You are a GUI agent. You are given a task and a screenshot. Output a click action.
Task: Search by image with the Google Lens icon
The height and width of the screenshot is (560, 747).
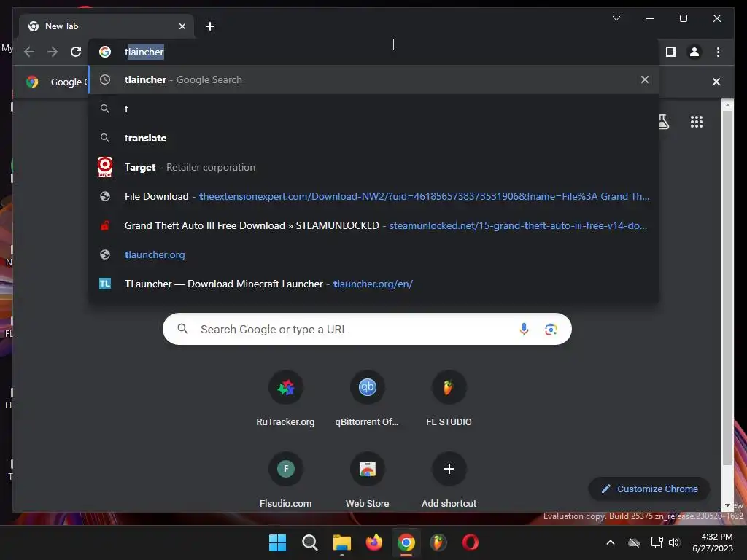click(551, 329)
